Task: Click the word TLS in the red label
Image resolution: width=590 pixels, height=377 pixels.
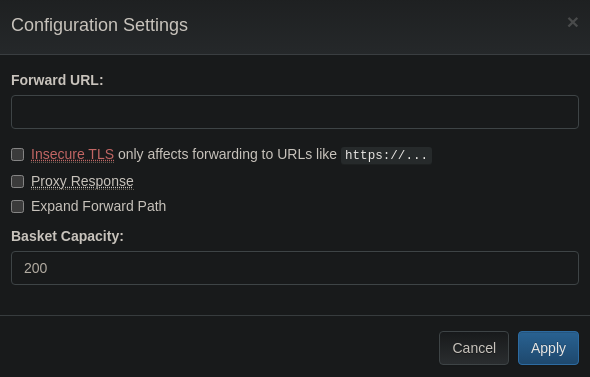Action: pos(100,154)
